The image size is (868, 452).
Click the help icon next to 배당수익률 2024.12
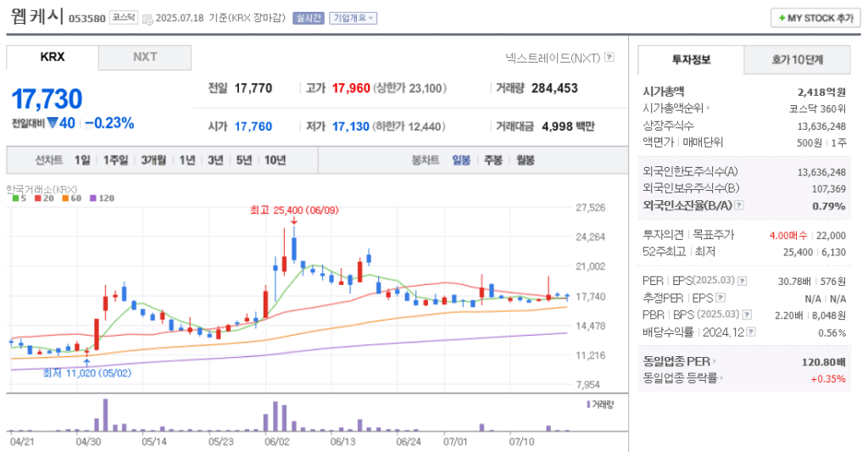click(x=751, y=332)
